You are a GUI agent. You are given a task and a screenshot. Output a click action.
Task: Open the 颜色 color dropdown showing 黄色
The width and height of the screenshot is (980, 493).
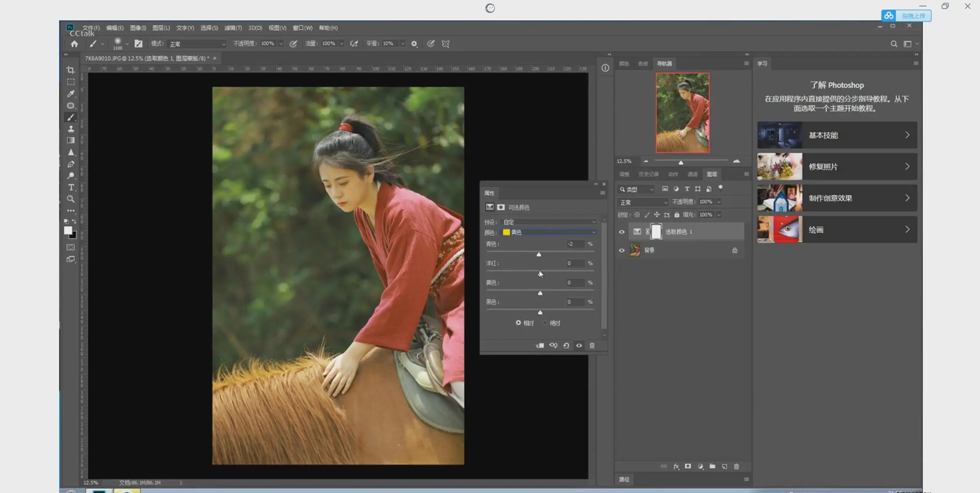pyautogui.click(x=549, y=232)
